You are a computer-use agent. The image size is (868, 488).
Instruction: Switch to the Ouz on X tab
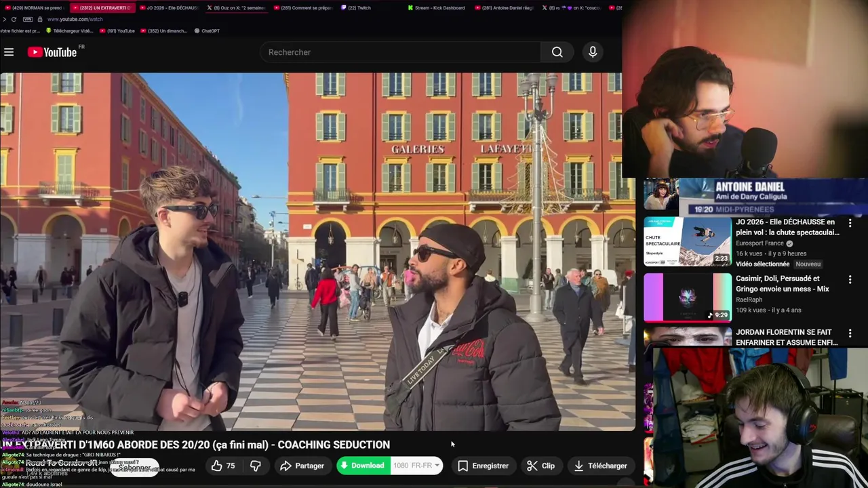236,7
